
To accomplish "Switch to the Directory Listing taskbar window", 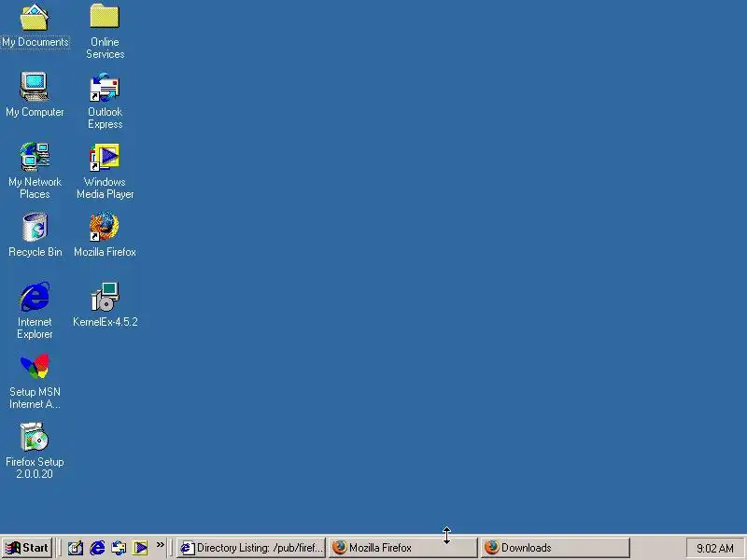I will point(251,548).
